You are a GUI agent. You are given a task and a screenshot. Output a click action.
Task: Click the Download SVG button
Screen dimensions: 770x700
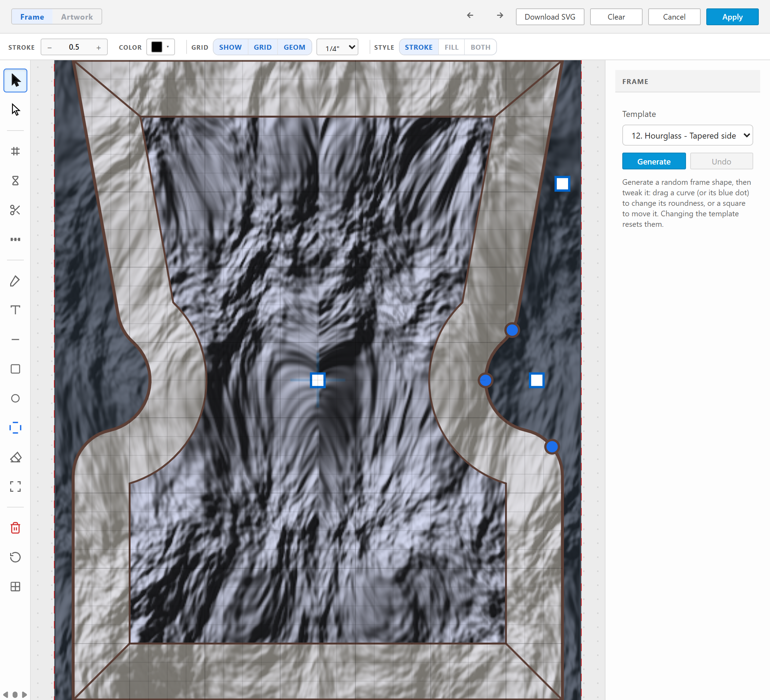click(550, 17)
